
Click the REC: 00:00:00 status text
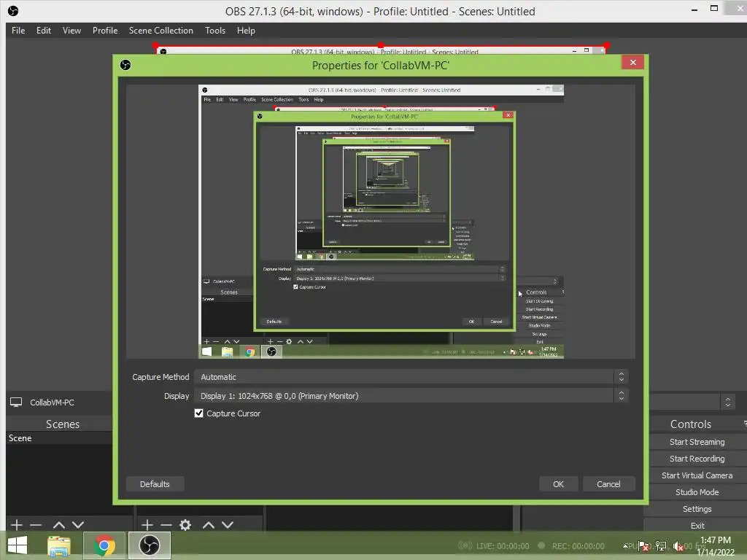click(578, 546)
